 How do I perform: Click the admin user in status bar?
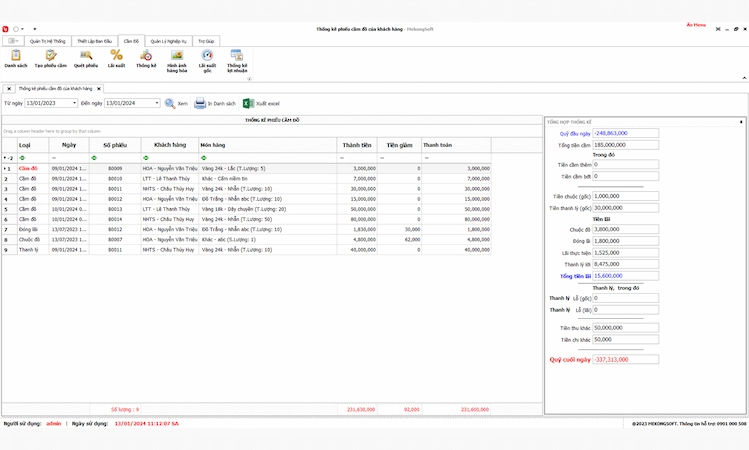pyautogui.click(x=54, y=424)
